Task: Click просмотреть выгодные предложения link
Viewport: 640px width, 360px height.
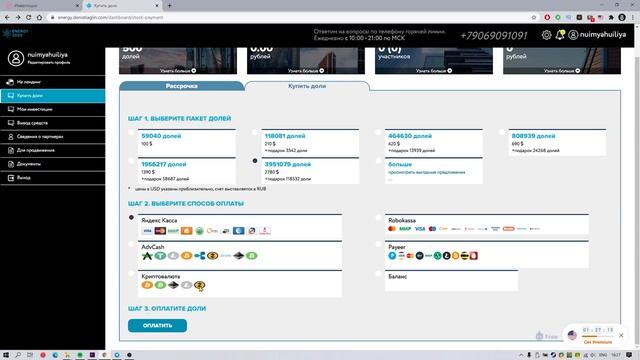Action: tap(426, 172)
